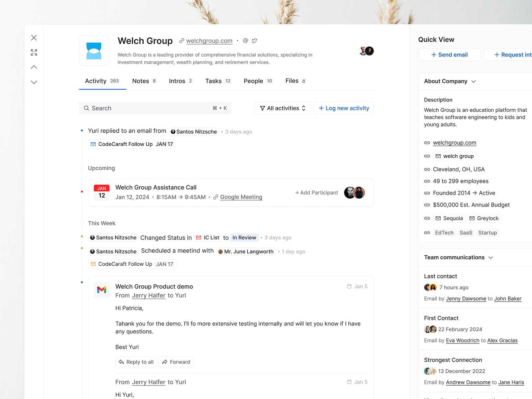Expand the panel to full screen
This screenshot has width=532, height=399.
tap(34, 53)
